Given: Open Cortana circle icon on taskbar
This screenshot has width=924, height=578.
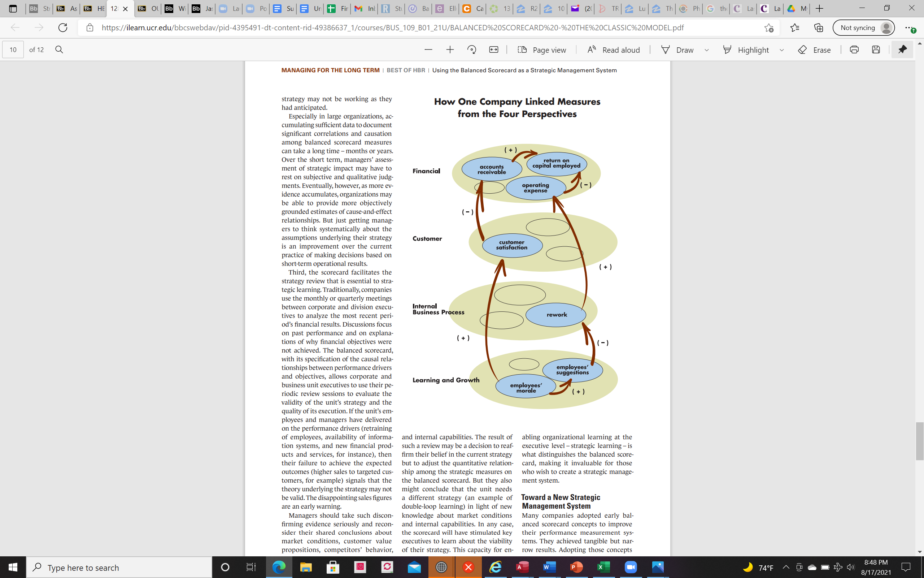Looking at the screenshot, I should tap(225, 567).
